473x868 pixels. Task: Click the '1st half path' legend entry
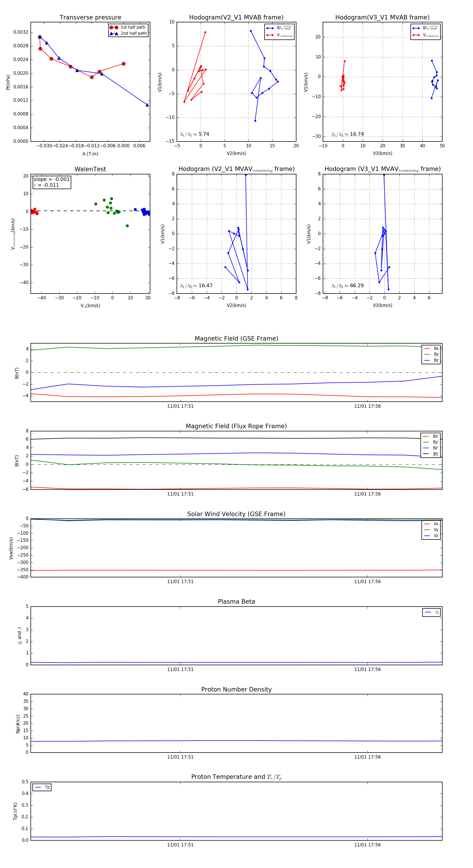(128, 27)
